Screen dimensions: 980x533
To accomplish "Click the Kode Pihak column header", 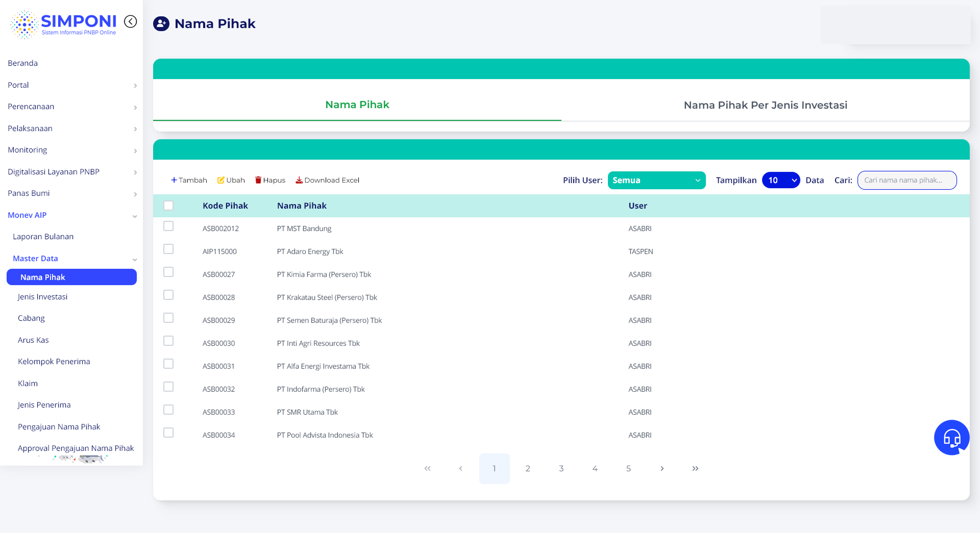I will [x=225, y=206].
